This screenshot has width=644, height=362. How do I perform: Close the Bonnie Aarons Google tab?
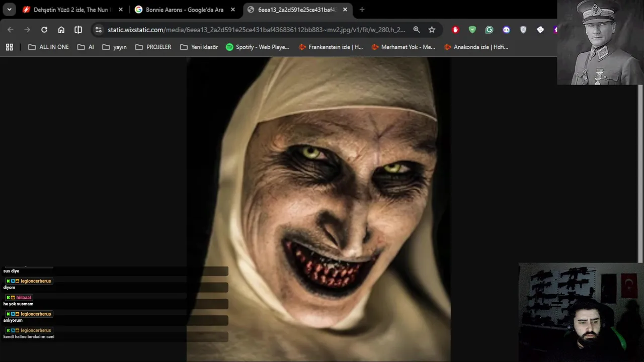233,10
